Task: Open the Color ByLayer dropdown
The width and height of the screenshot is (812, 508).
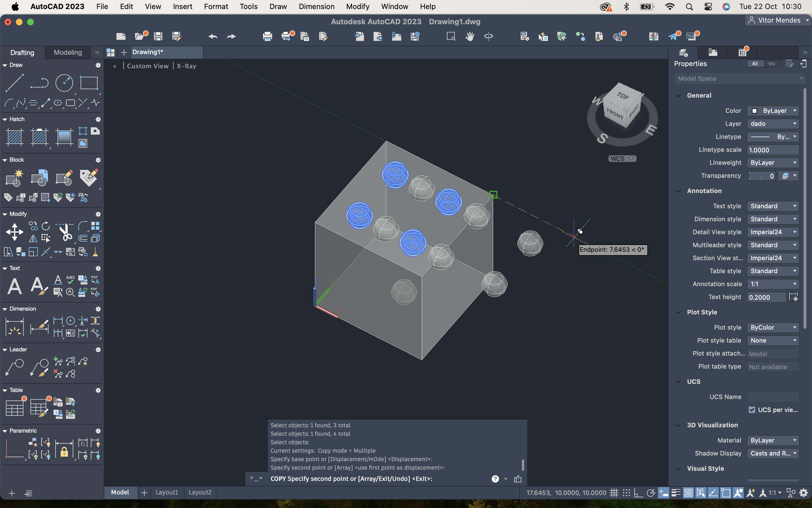Action: pyautogui.click(x=773, y=111)
